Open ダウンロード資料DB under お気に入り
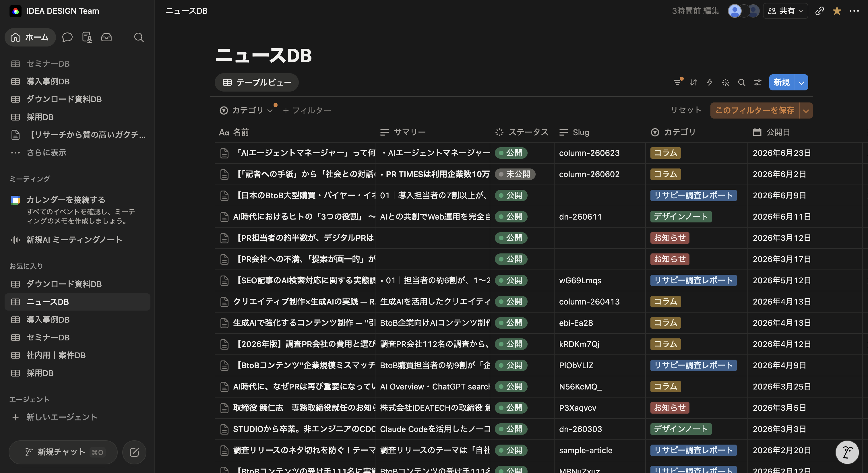The image size is (868, 473). [64, 284]
